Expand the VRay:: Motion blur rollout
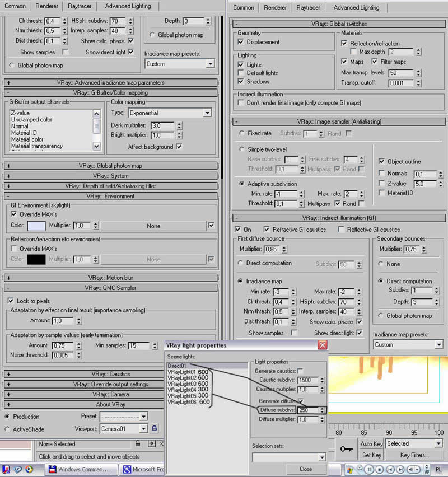The height and width of the screenshot is (477, 448). 111,278
